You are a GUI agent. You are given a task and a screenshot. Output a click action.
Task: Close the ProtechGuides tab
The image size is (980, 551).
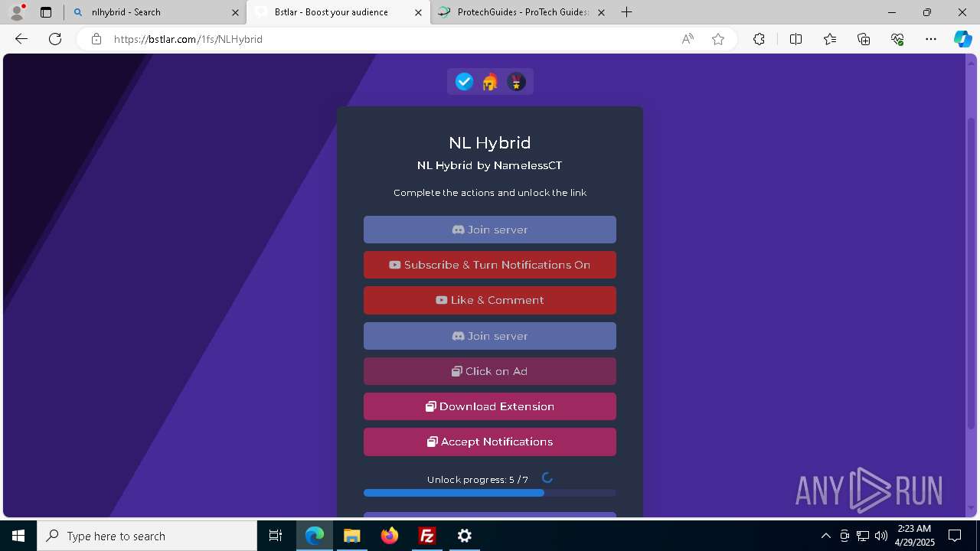tap(601, 12)
